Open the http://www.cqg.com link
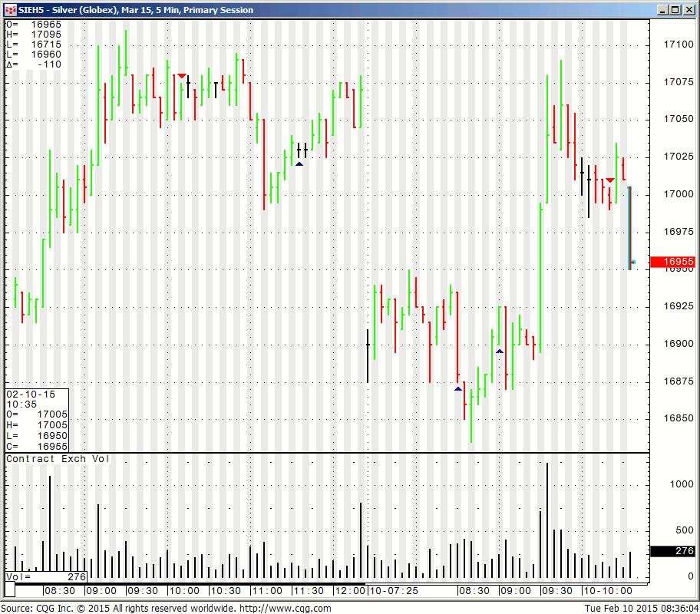700x614 pixels. 285,609
